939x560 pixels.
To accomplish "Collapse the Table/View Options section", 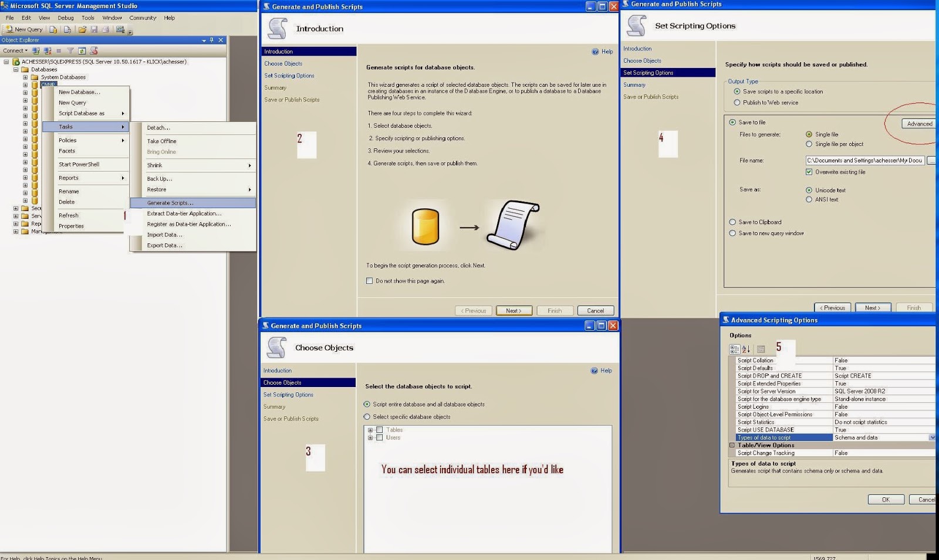I will (x=732, y=445).
